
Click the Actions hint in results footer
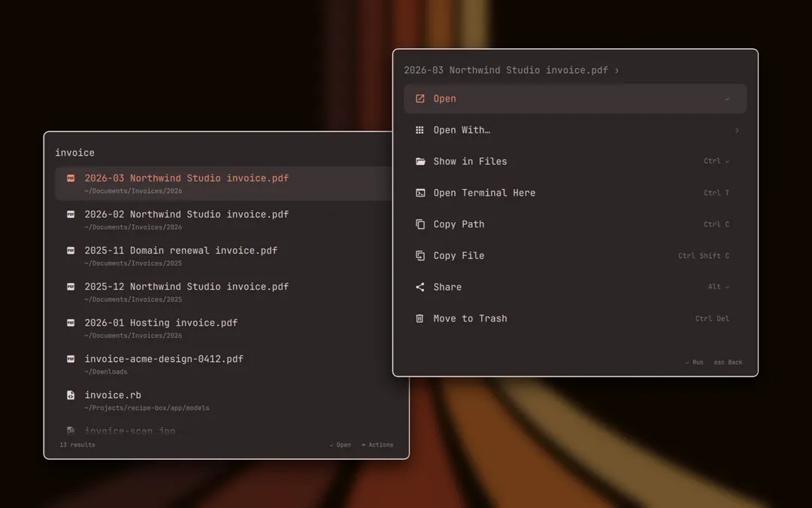click(x=377, y=445)
